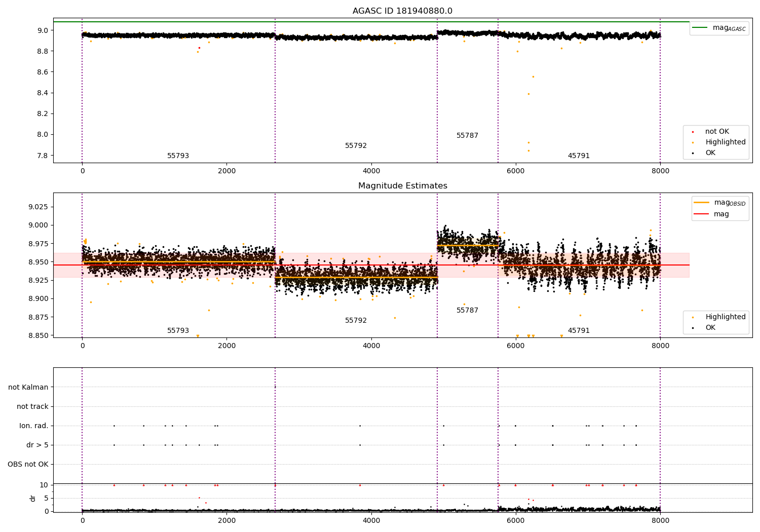The image size is (760, 532).
Task: Click obsid label 55793 in Magnitude Estimates plot
Action: [178, 331]
